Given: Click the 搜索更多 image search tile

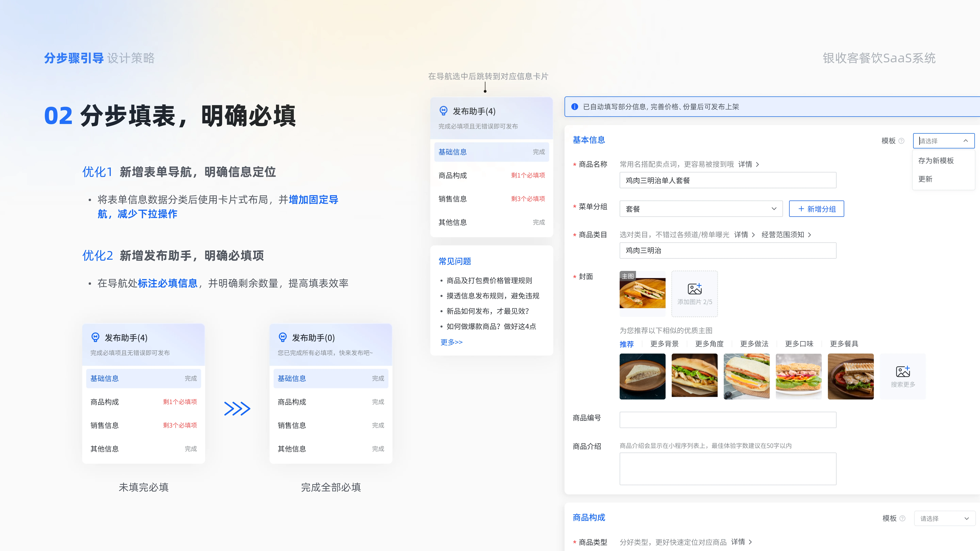Looking at the screenshot, I should (903, 377).
